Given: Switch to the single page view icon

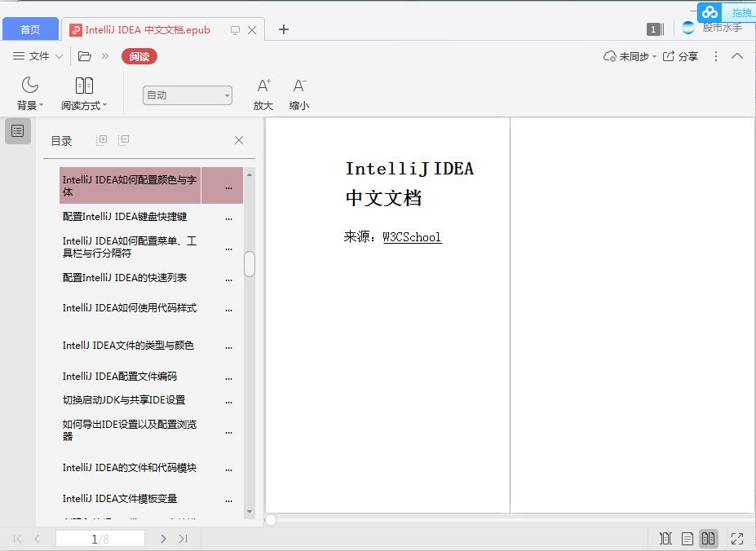Looking at the screenshot, I should click(x=687, y=539).
